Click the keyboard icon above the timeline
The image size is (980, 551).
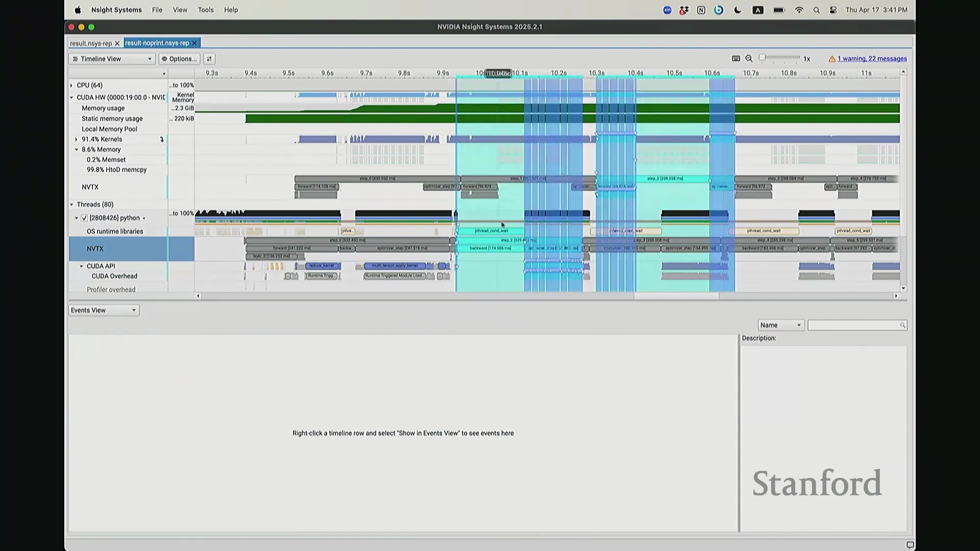736,59
